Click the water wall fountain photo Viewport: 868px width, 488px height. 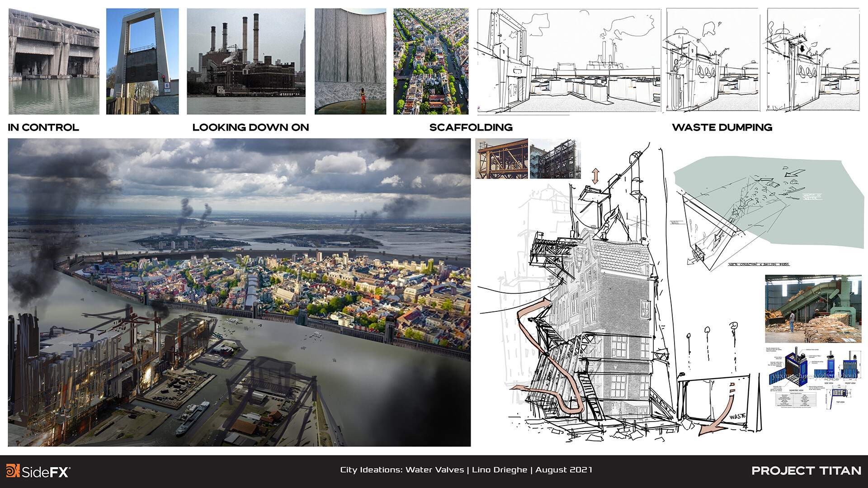350,61
